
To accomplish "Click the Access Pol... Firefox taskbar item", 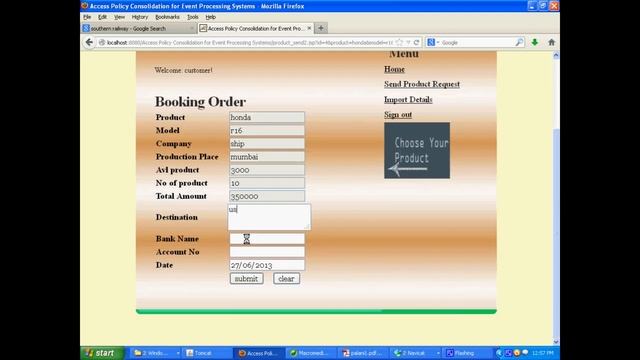I will (x=260, y=353).
